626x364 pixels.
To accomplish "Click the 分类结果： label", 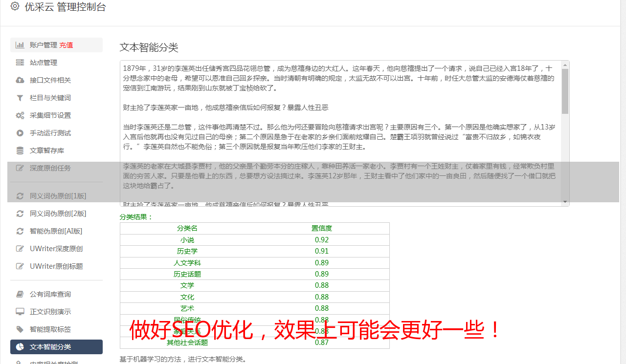I will pyautogui.click(x=136, y=217).
